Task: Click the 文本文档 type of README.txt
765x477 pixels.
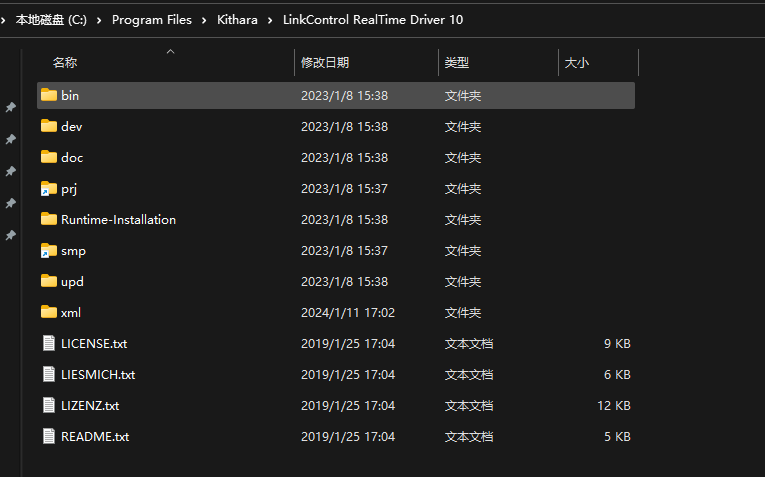Action: coord(469,437)
